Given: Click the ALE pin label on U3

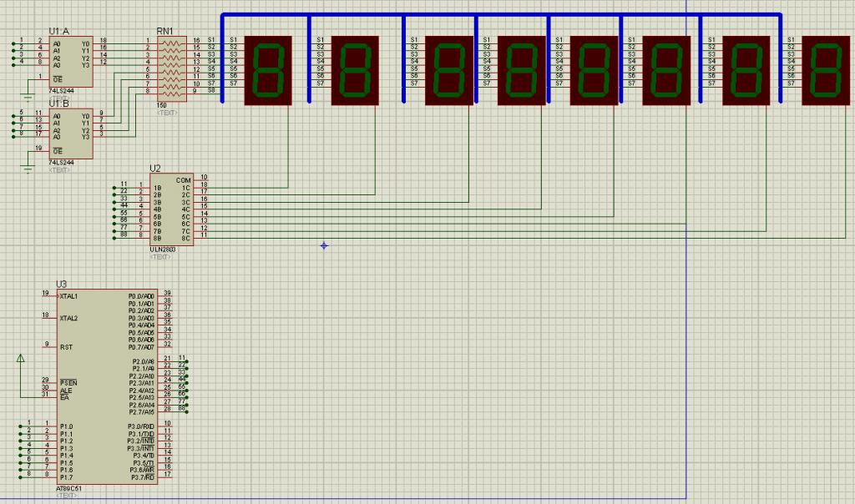Looking at the screenshot, I should (66, 391).
